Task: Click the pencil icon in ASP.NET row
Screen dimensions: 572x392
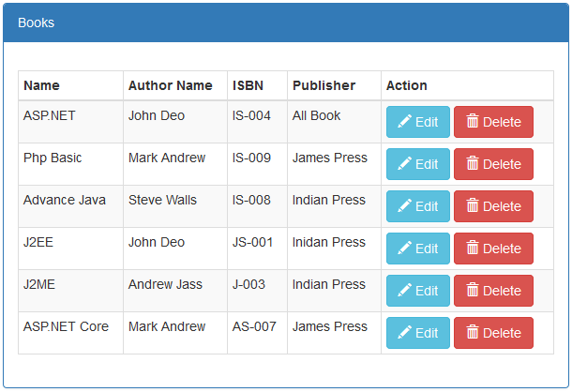Action: coord(405,122)
